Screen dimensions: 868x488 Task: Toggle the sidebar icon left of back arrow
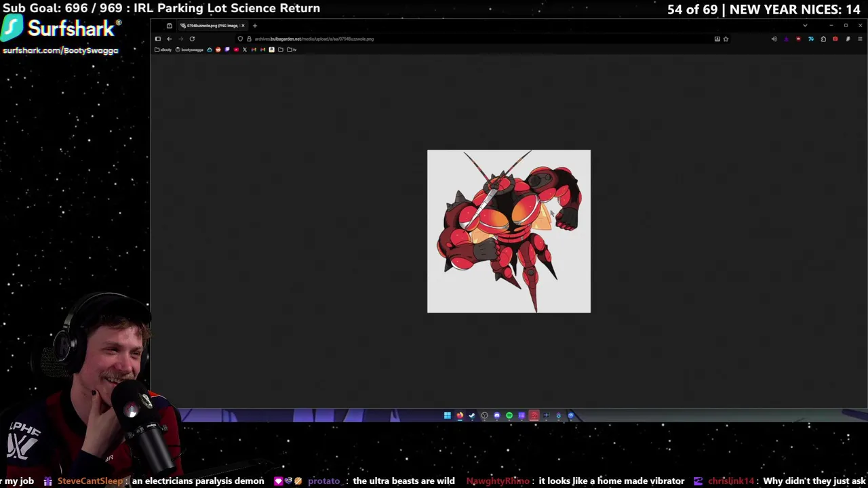[158, 39]
